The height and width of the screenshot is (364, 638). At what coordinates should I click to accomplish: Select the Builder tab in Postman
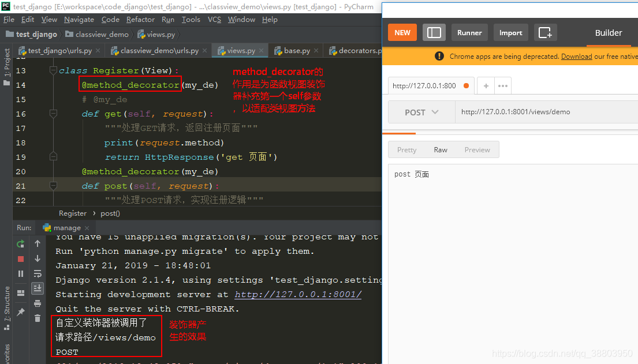click(609, 33)
